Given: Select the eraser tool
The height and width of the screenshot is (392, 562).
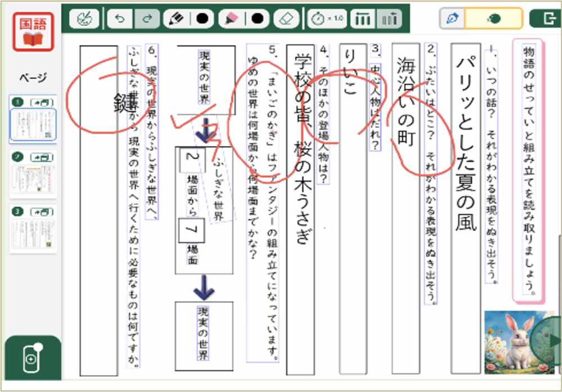Looking at the screenshot, I should point(286,19).
